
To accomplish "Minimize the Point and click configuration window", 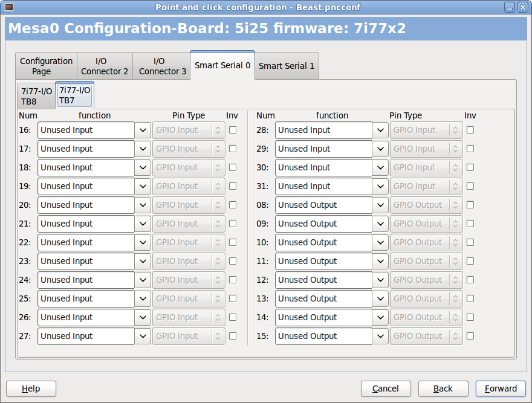I will 509,7.
